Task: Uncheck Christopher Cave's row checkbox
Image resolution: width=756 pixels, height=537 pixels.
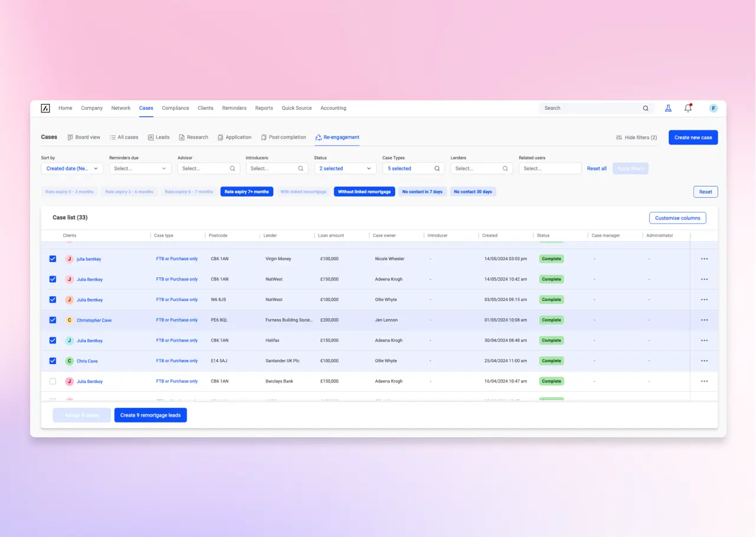Action: [53, 320]
